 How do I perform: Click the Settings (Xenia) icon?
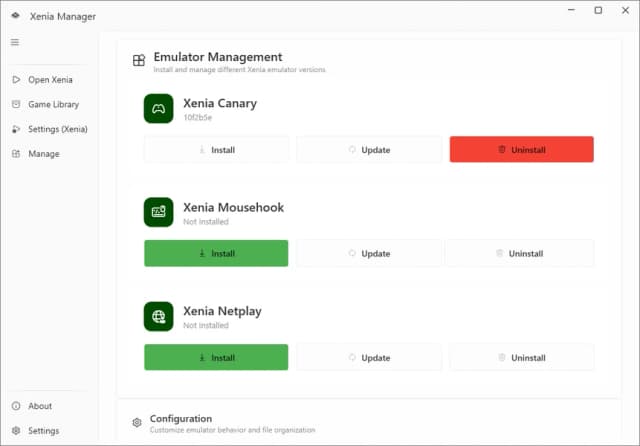tap(16, 129)
